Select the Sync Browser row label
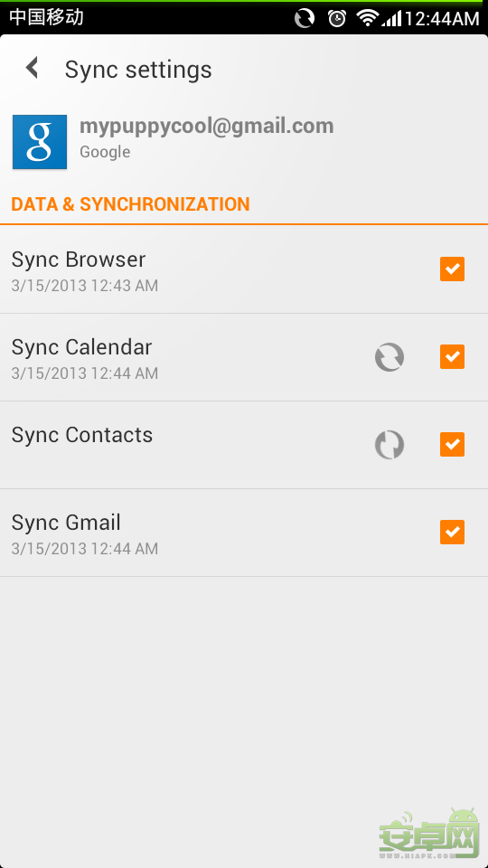 (79, 259)
